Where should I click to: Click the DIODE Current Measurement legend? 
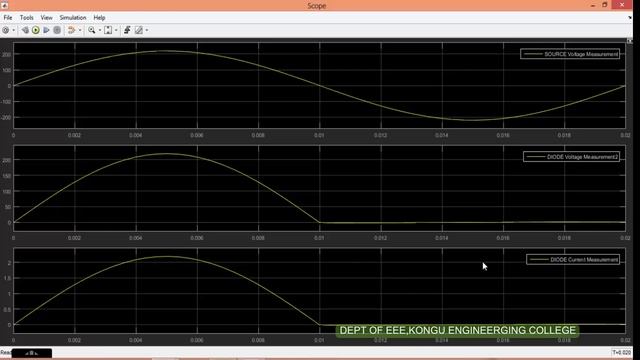[573, 260]
